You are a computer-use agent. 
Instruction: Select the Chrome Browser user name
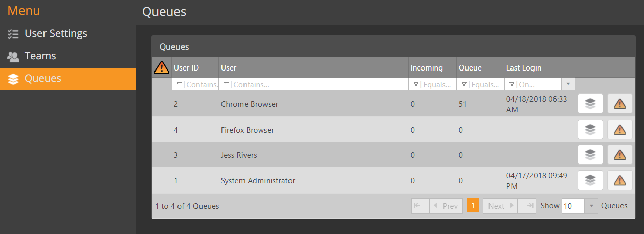[x=250, y=104]
